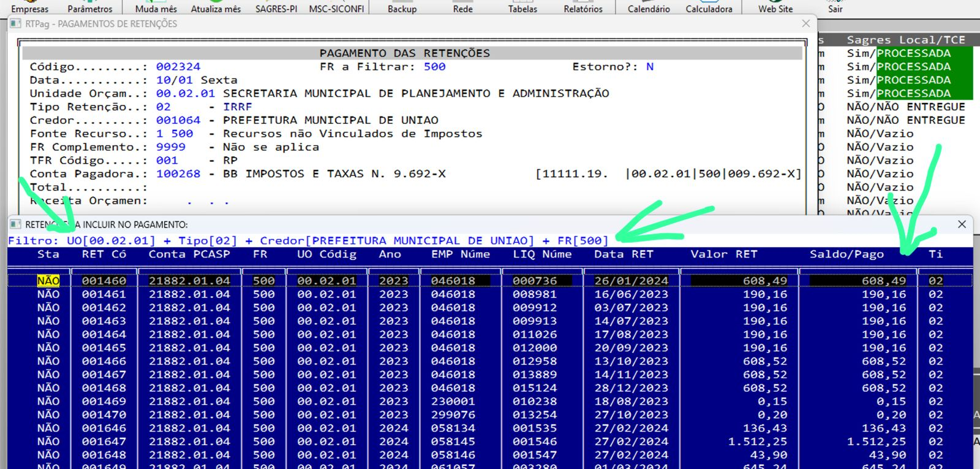This screenshot has height=469, width=980.
Task: Toggle the NÃO status for retention 001646
Action: click(48, 428)
